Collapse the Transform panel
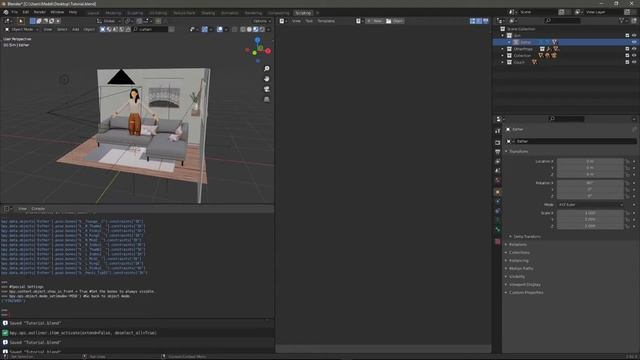Image resolution: width=640 pixels, height=360 pixels. click(x=518, y=151)
